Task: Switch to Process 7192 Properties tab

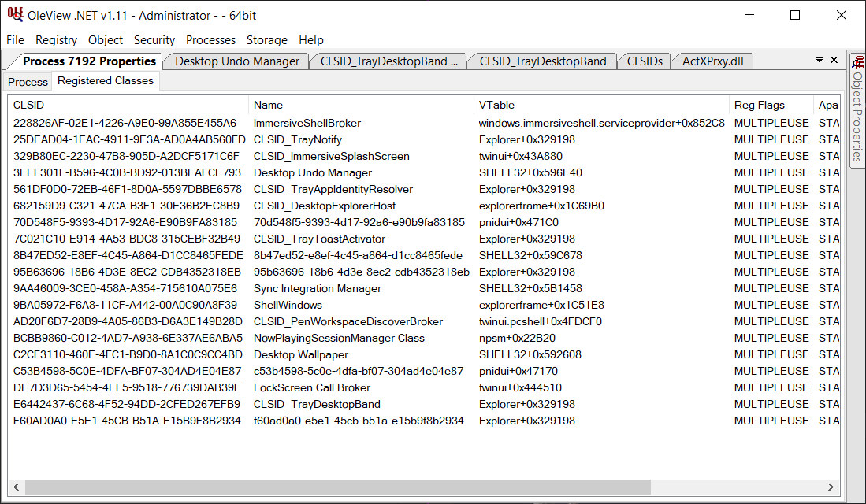Action: pos(89,61)
